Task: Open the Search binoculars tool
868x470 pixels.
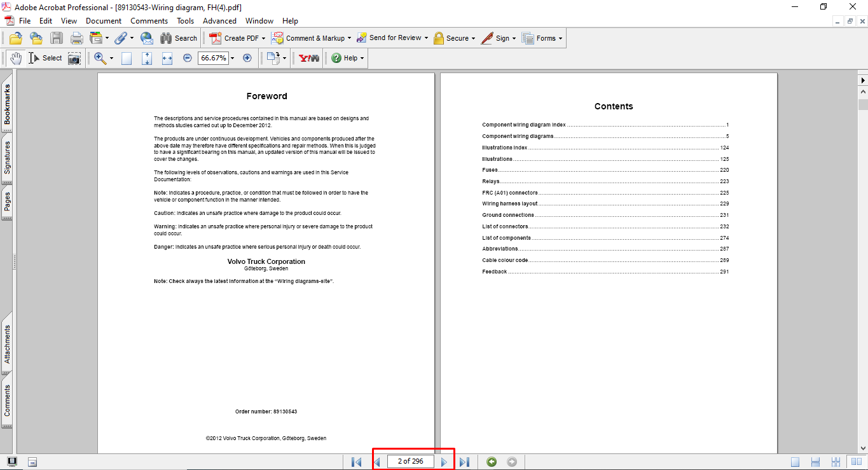Action: [x=179, y=38]
